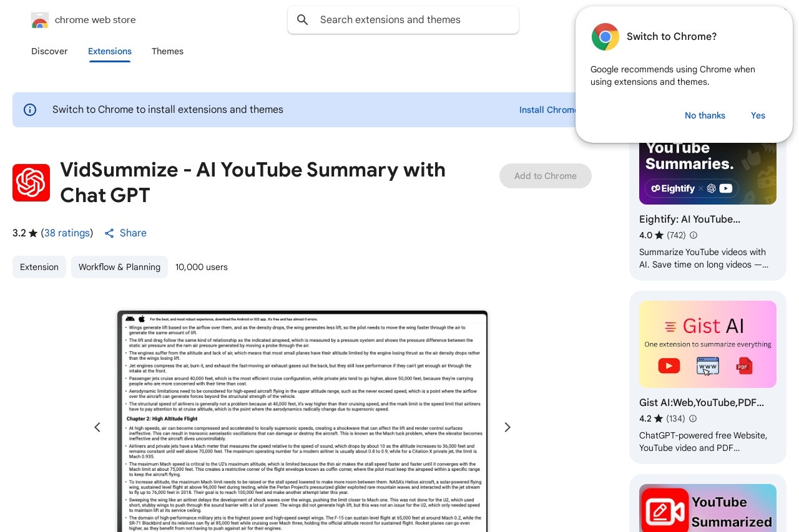The height and width of the screenshot is (532, 799).
Task: Show next screenshot with right arrow
Action: (x=507, y=427)
